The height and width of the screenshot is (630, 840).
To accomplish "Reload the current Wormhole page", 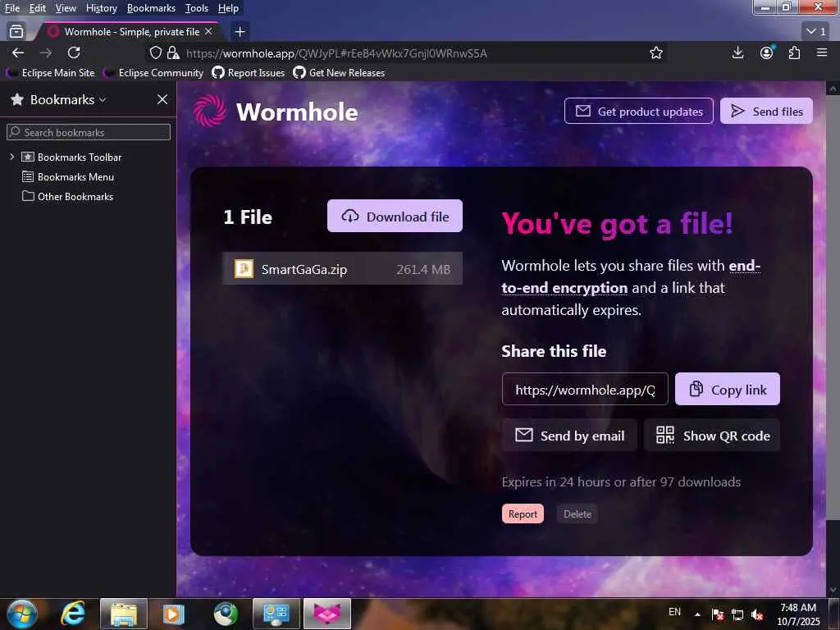I will [x=74, y=52].
